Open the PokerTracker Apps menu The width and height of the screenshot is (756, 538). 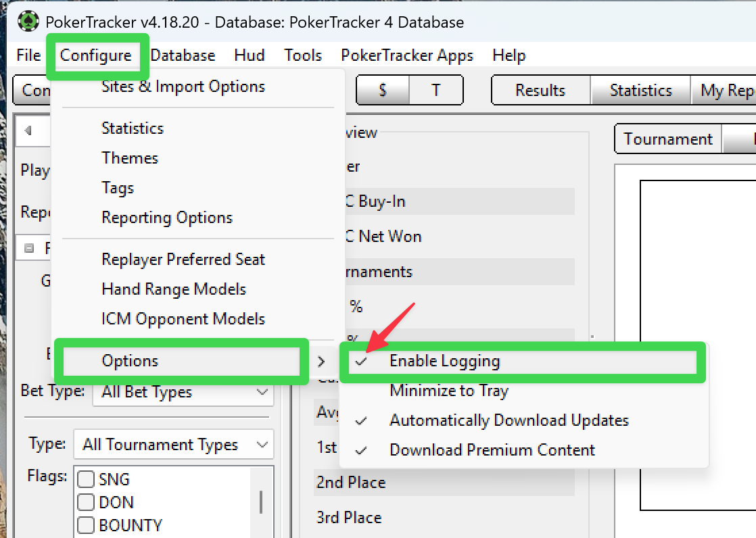pyautogui.click(x=407, y=55)
